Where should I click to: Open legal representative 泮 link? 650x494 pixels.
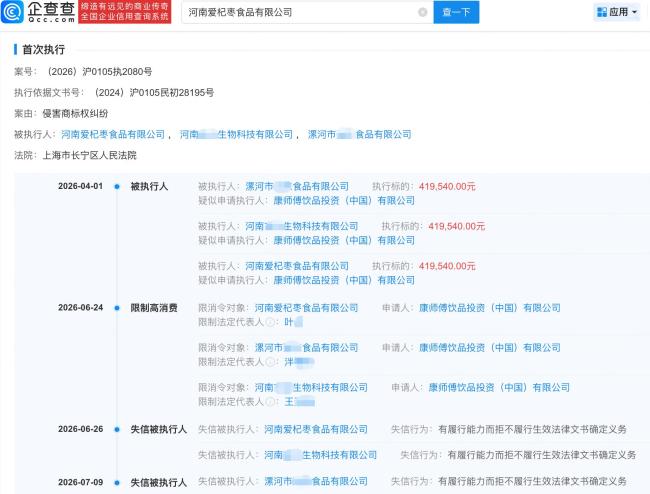(x=299, y=362)
